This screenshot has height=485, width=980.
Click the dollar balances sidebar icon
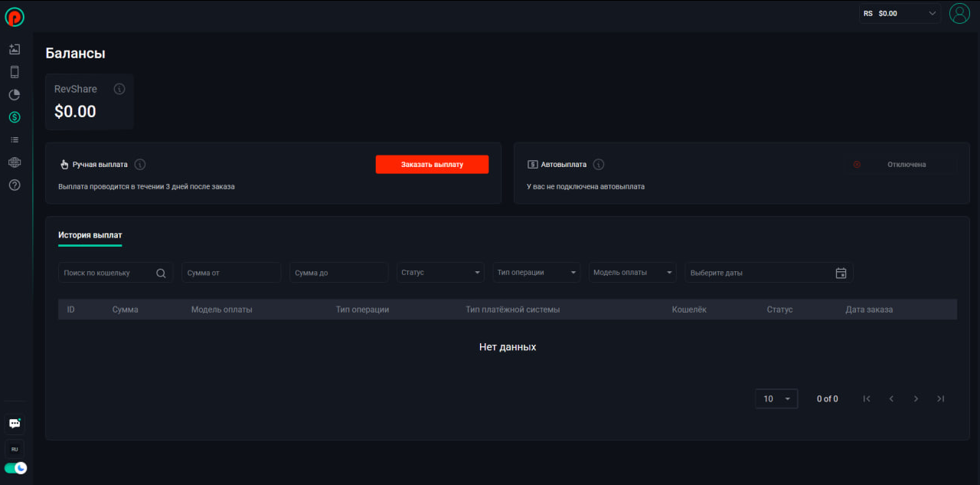point(15,117)
